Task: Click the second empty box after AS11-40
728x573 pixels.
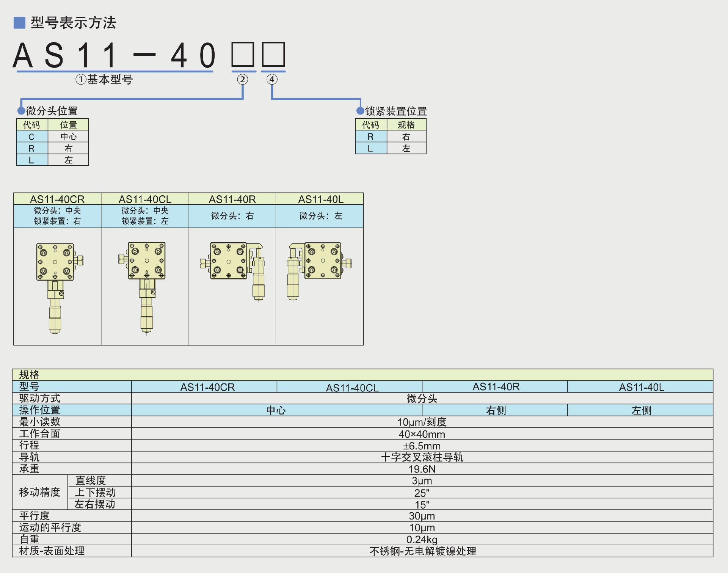Action: (x=273, y=55)
